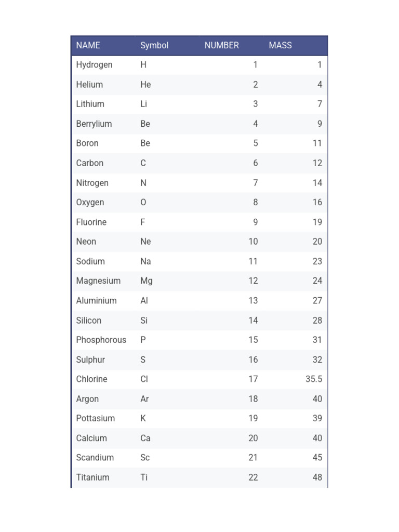399x532 pixels.
Task: Click the Lithium name cell
Action: 90,104
